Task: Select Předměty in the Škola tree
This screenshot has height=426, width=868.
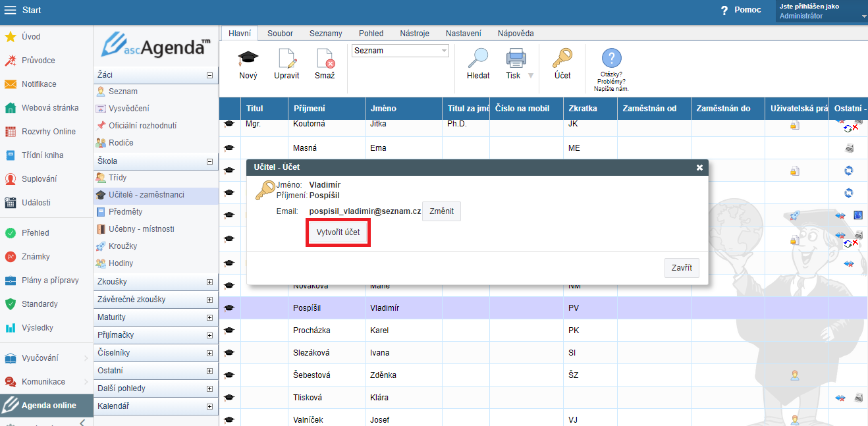Action: (125, 212)
